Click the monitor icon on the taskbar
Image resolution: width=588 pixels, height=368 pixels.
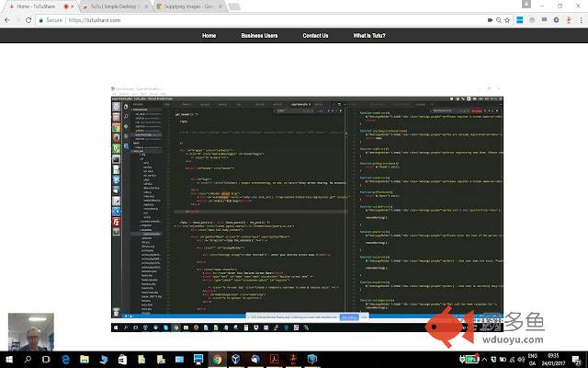click(x=198, y=360)
